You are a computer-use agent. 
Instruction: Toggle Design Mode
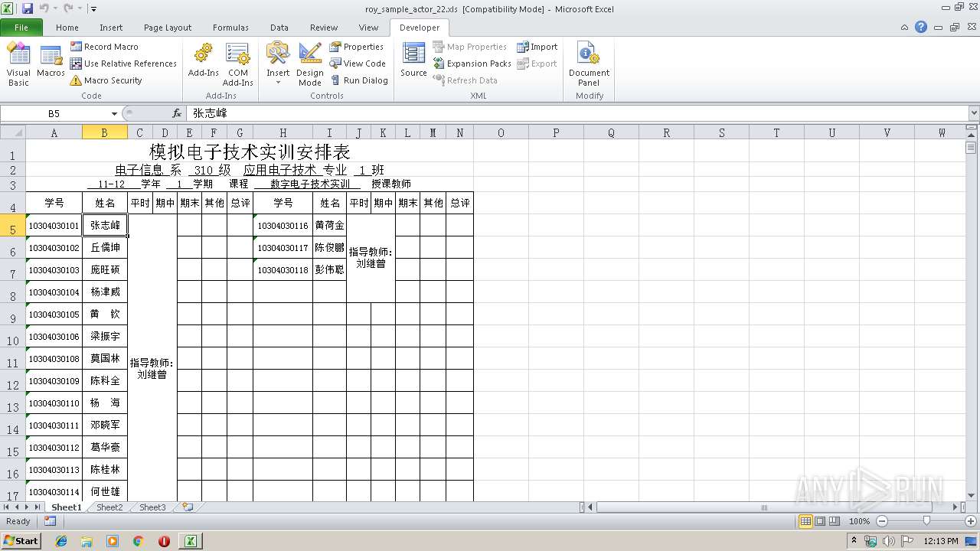click(310, 64)
